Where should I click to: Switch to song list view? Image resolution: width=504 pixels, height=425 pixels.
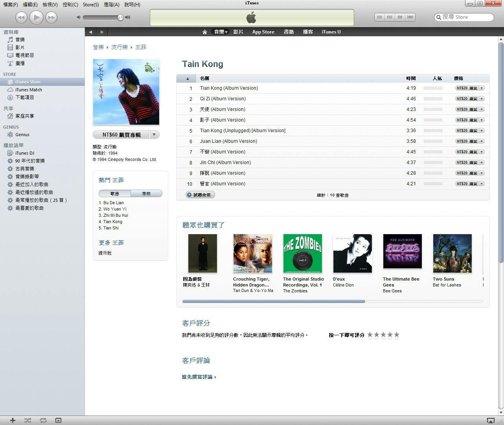pyautogui.click(x=379, y=17)
